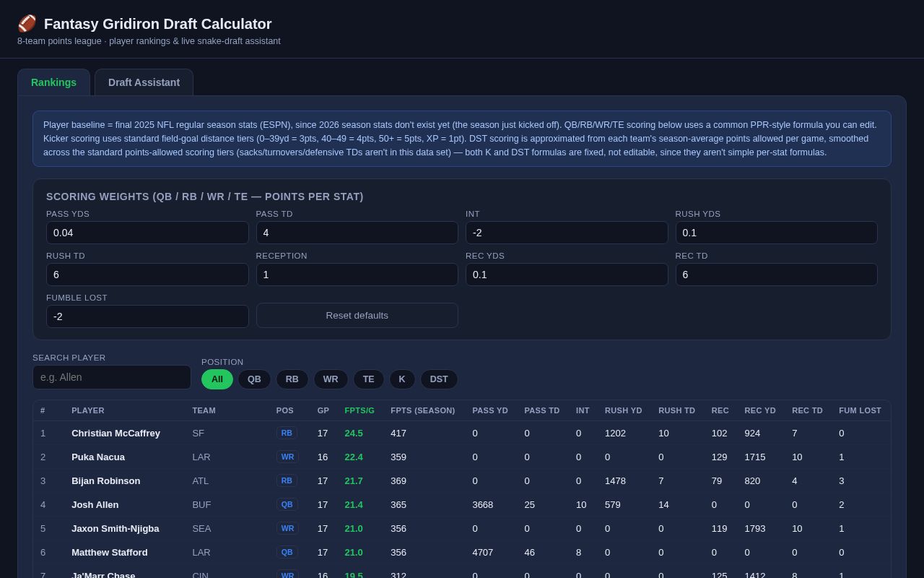Image resolution: width=924 pixels, height=578 pixels.
Task: Focus the Search Player field
Action: 112,377
